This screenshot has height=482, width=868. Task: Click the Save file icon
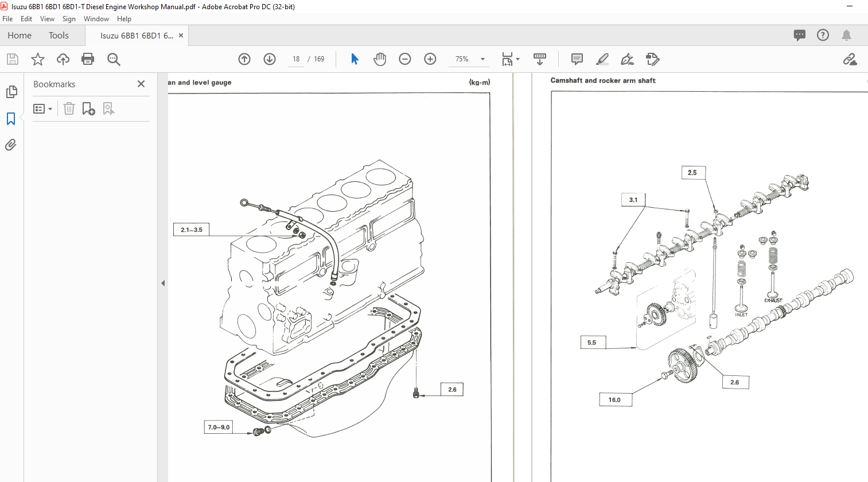13,59
